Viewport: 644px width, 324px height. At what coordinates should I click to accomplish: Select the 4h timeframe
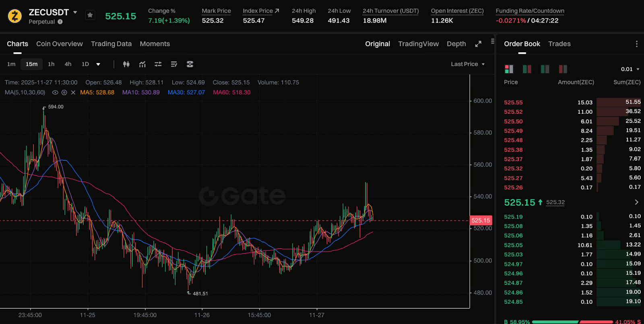coord(68,64)
